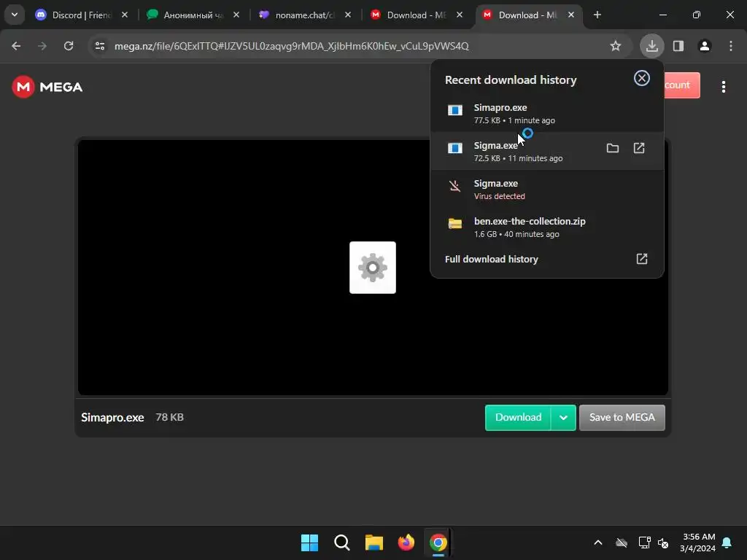Go back to previous page

pos(16,46)
